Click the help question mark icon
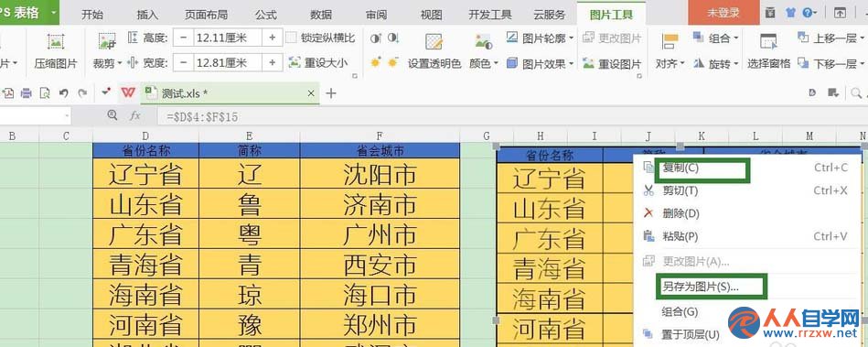This screenshot has height=347, width=868. coord(807,12)
